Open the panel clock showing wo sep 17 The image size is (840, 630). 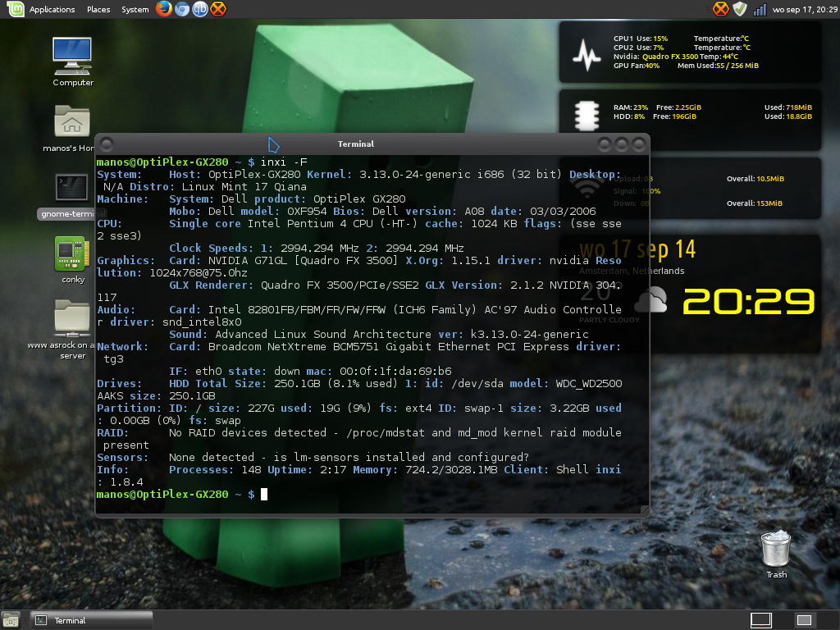click(x=805, y=10)
